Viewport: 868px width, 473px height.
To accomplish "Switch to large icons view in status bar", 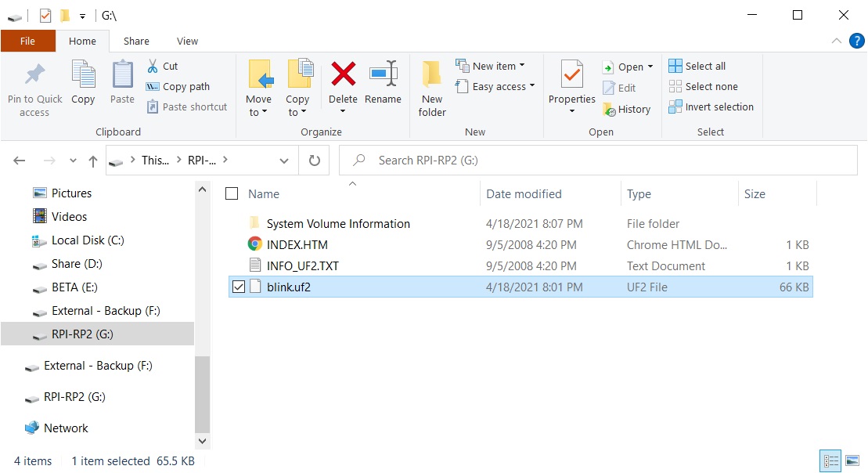I will pos(852,461).
